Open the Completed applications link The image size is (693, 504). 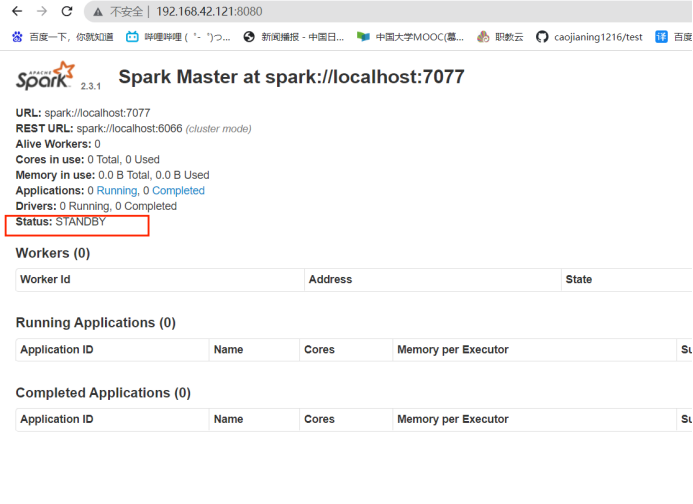[x=178, y=191]
